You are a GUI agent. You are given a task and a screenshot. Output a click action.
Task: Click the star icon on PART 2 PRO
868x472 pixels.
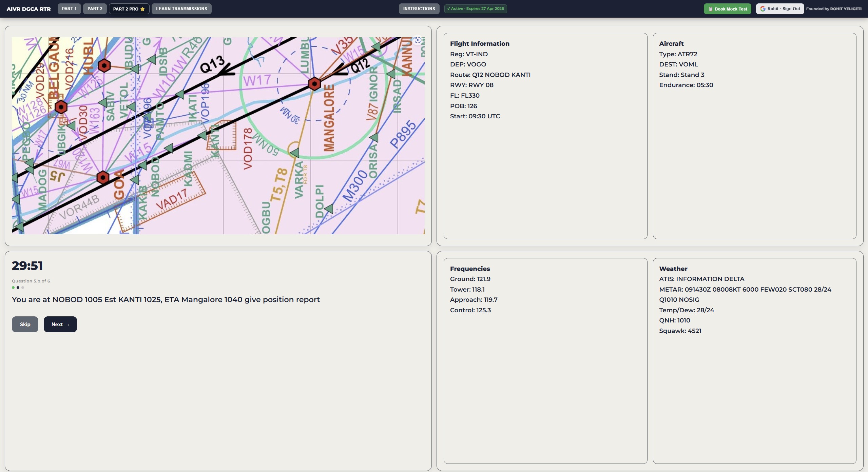pos(142,9)
